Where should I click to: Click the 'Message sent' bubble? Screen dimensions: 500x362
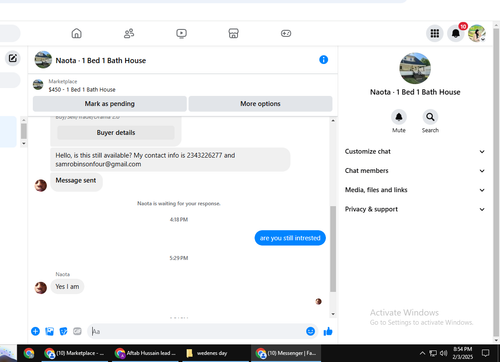tap(76, 181)
